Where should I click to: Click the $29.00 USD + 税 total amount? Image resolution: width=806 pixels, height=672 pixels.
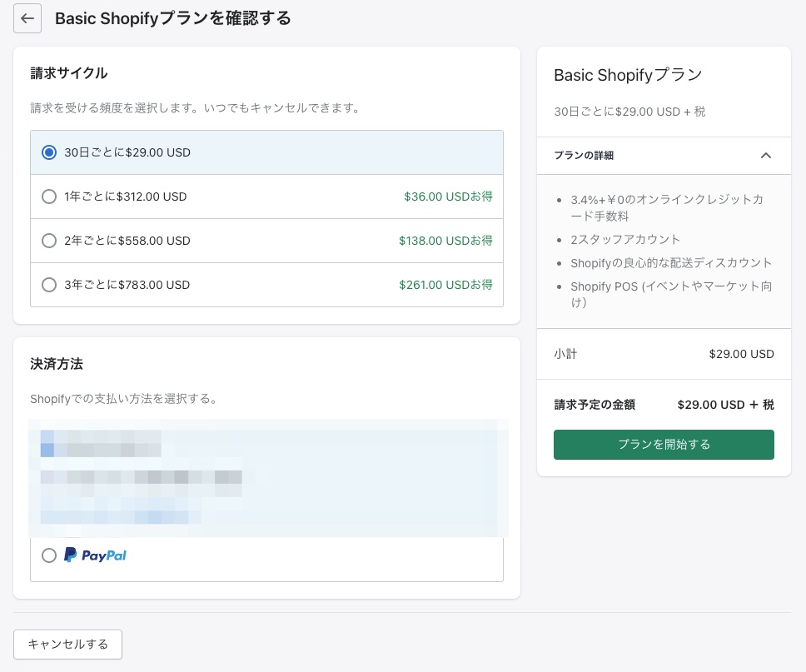[726, 405]
